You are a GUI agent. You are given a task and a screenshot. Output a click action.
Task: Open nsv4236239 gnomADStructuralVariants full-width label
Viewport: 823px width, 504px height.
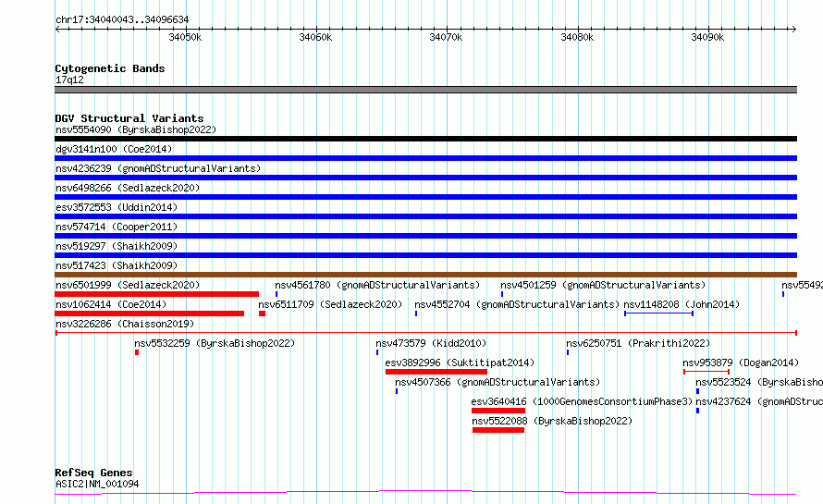click(158, 168)
